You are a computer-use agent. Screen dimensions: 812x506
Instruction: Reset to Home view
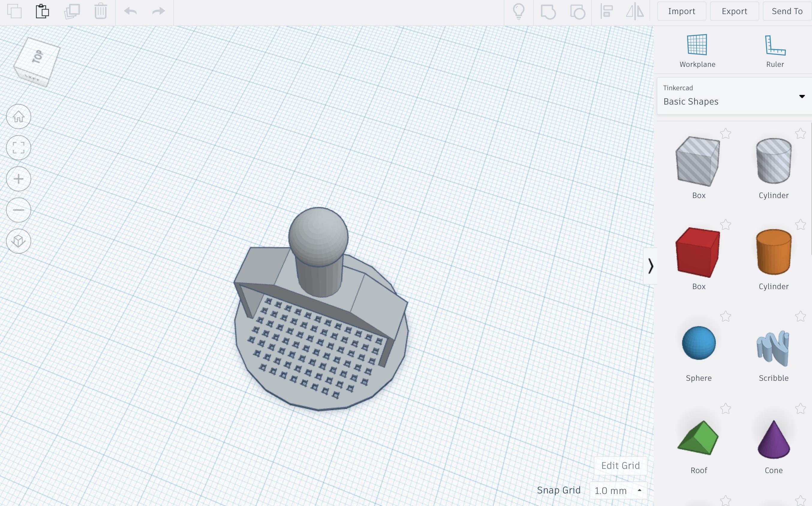[x=18, y=117]
